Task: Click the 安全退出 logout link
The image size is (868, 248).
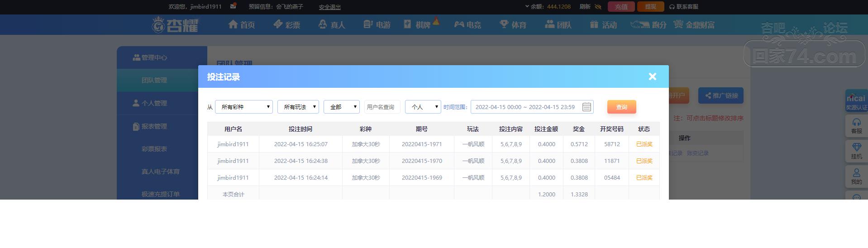Action: click(330, 7)
